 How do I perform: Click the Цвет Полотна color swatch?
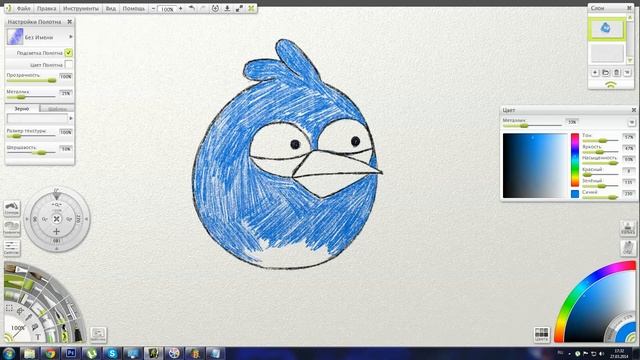click(x=68, y=64)
